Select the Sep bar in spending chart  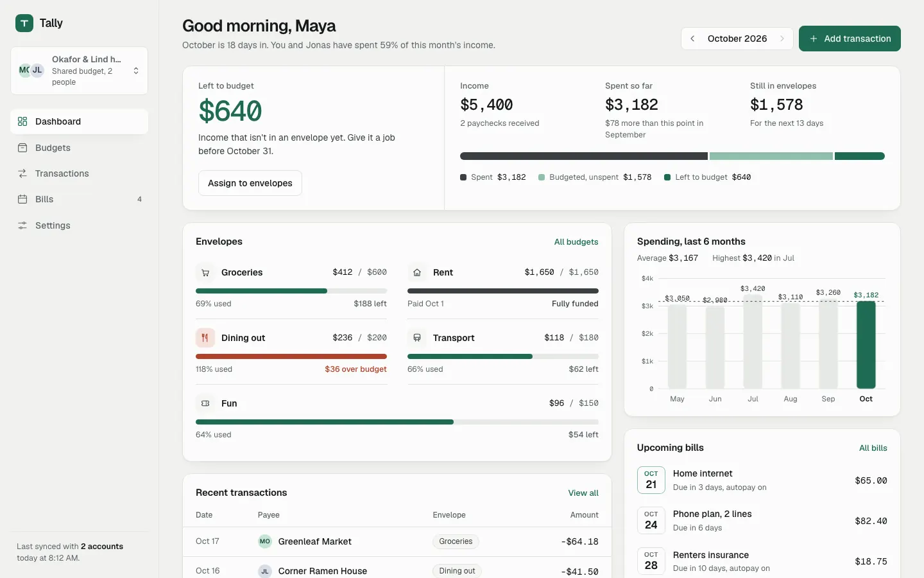828,344
